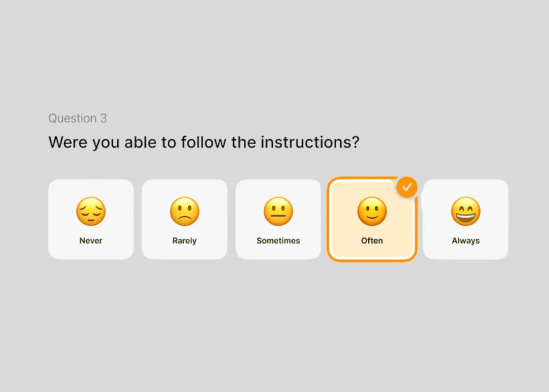Click the 'Never' text label
Viewport: 549px width, 392px height.
pyautogui.click(x=91, y=241)
